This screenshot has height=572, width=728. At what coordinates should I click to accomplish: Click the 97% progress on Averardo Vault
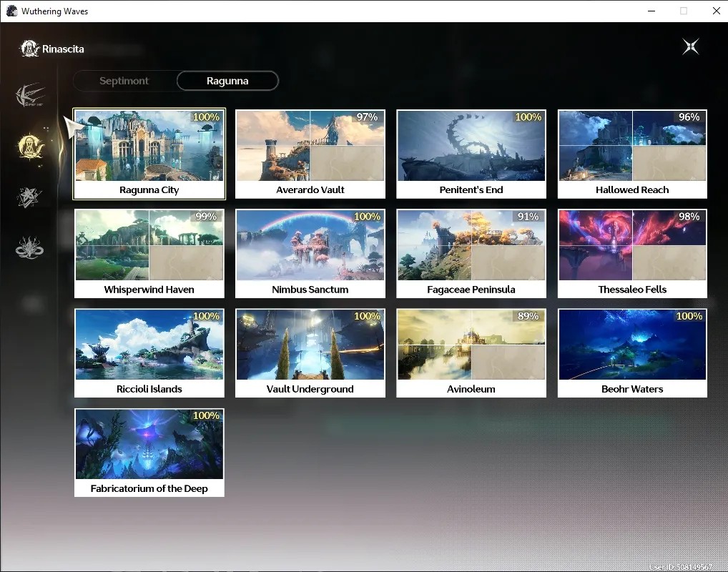point(368,117)
